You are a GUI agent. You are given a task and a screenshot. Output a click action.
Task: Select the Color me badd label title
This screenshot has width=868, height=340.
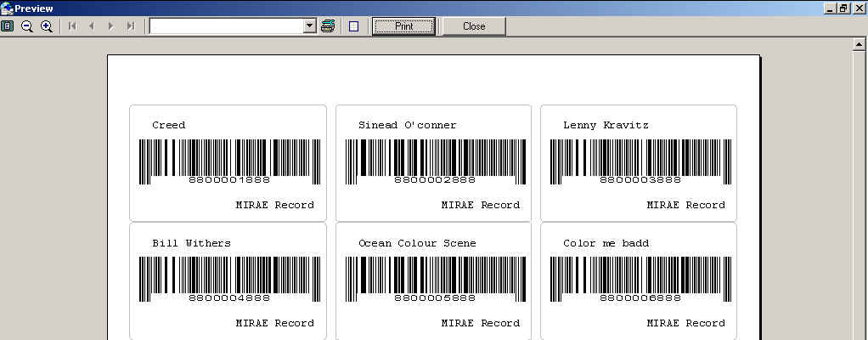tap(606, 243)
